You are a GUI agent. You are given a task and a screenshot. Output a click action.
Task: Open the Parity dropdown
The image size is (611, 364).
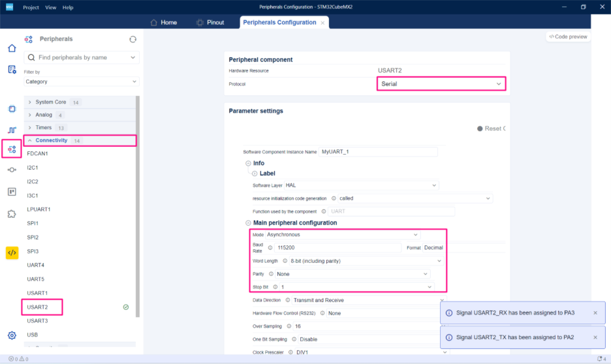click(352, 274)
